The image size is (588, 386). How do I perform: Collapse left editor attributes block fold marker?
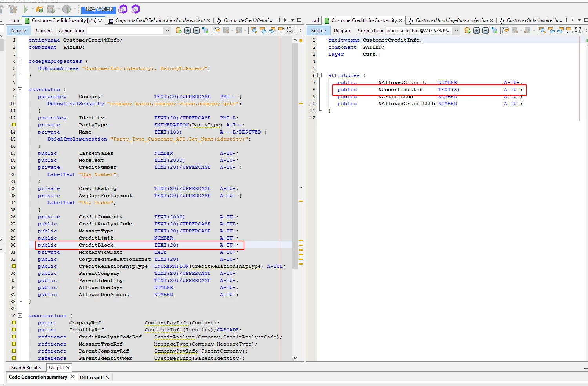click(x=20, y=90)
